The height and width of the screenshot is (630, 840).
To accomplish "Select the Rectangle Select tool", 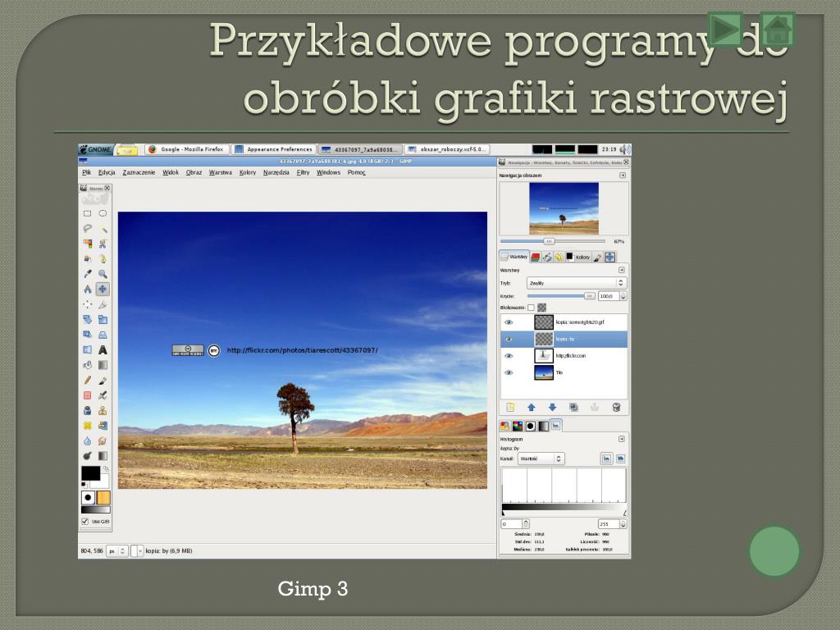I will pyautogui.click(x=87, y=213).
